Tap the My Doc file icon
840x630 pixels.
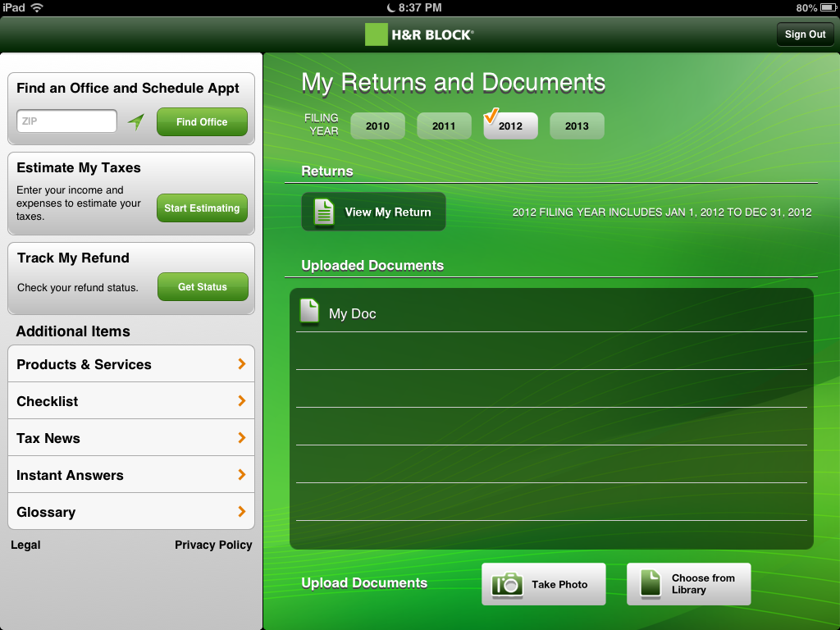point(309,311)
